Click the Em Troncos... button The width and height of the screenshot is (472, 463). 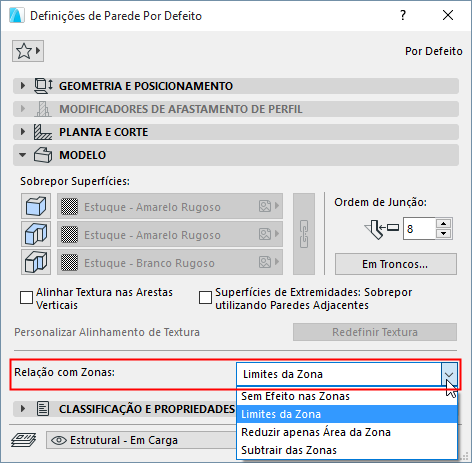396,264
